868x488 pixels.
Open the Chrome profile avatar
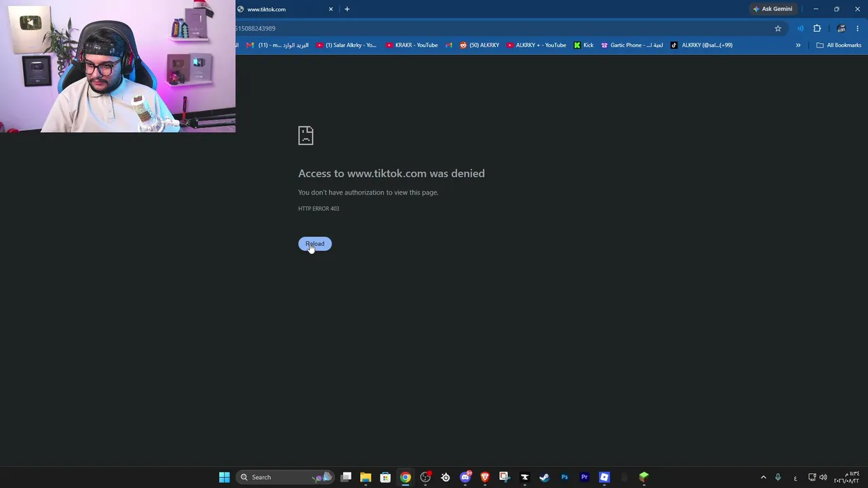click(x=842, y=28)
